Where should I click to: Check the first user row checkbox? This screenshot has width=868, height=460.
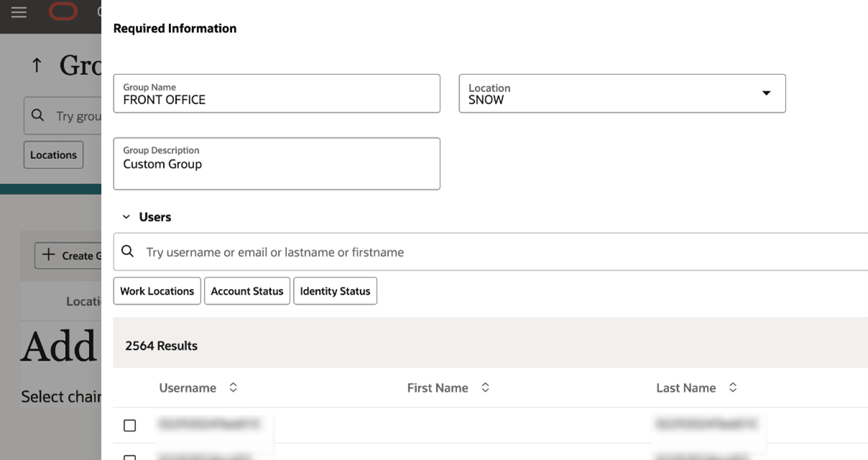point(130,425)
